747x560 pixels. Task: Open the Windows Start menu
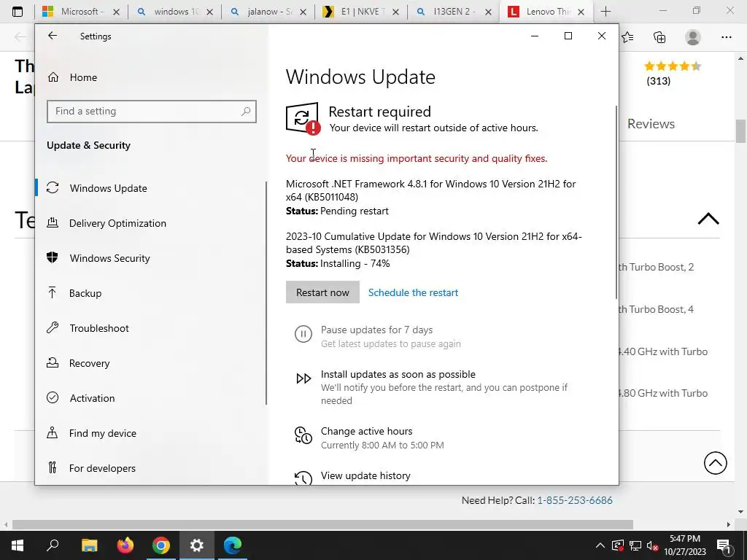[x=18, y=545]
